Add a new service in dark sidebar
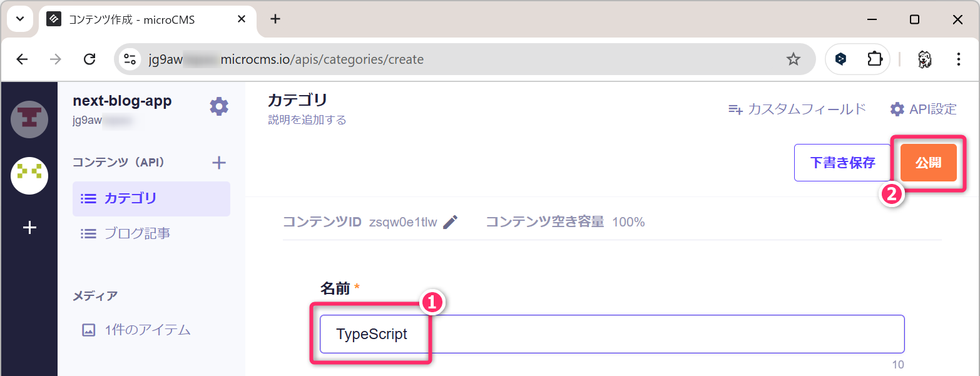 [x=29, y=228]
